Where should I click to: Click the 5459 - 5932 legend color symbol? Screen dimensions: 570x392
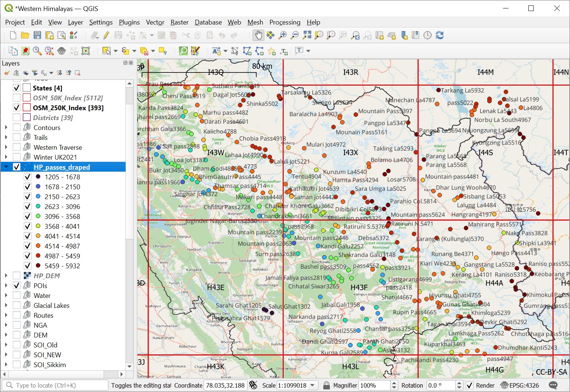click(x=38, y=266)
